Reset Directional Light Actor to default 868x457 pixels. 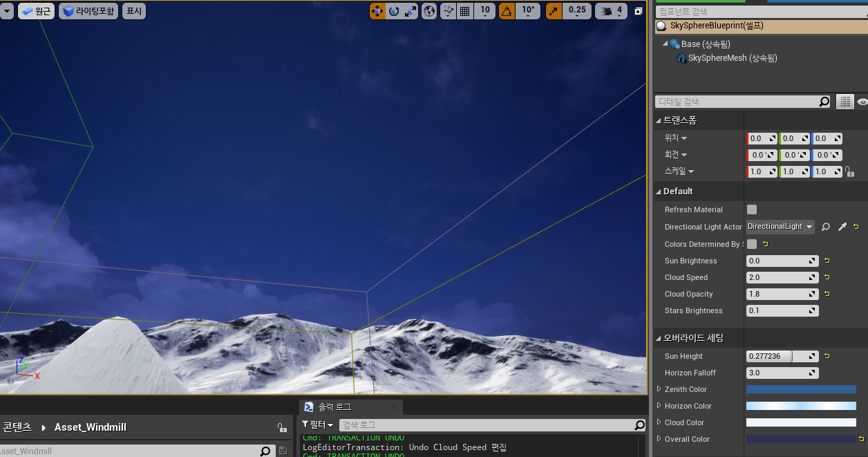[x=856, y=227]
